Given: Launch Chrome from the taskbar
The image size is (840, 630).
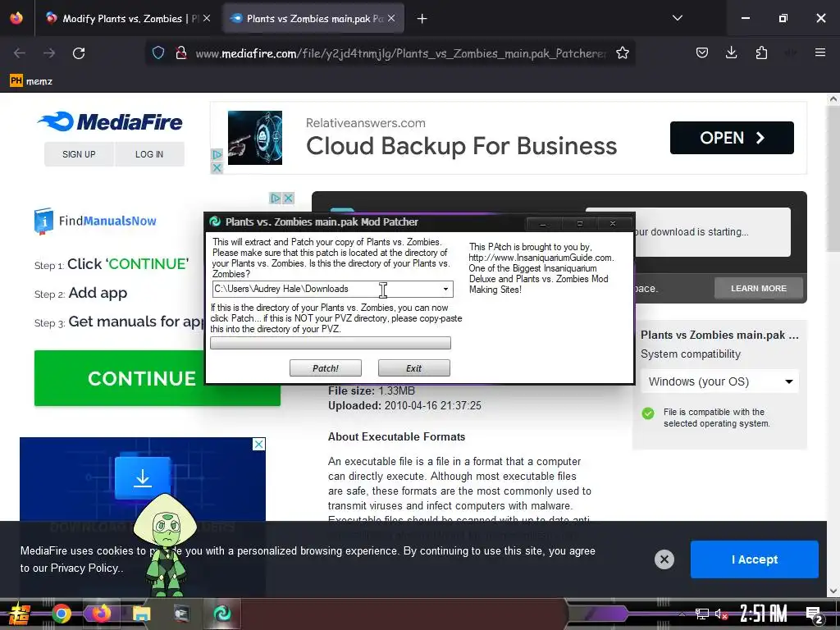Looking at the screenshot, I should click(x=61, y=614).
